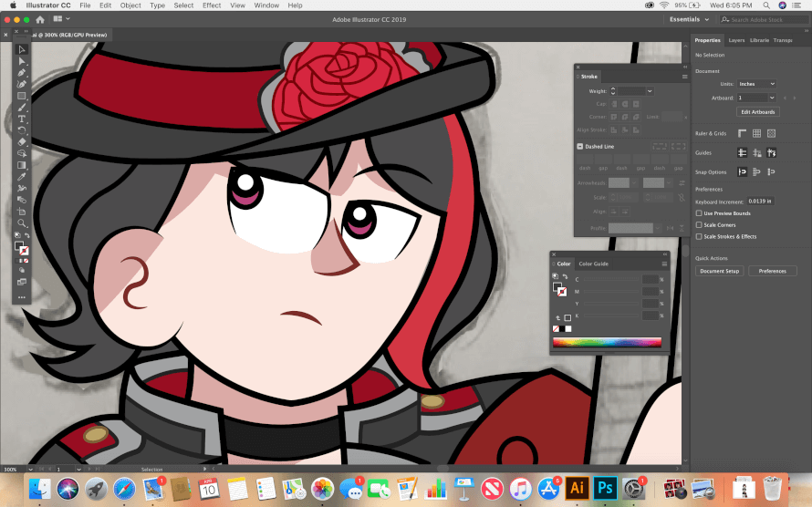Open the Effect menu

[212, 5]
